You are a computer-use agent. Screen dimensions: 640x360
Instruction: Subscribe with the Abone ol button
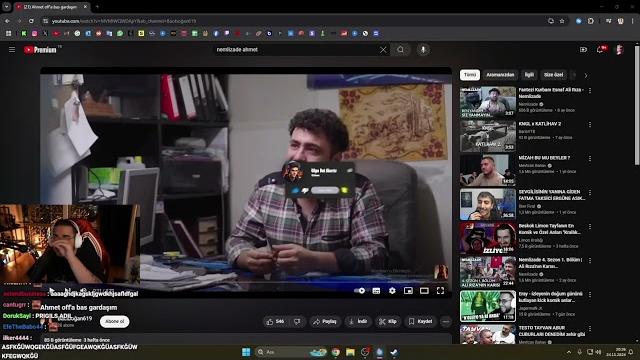point(115,322)
